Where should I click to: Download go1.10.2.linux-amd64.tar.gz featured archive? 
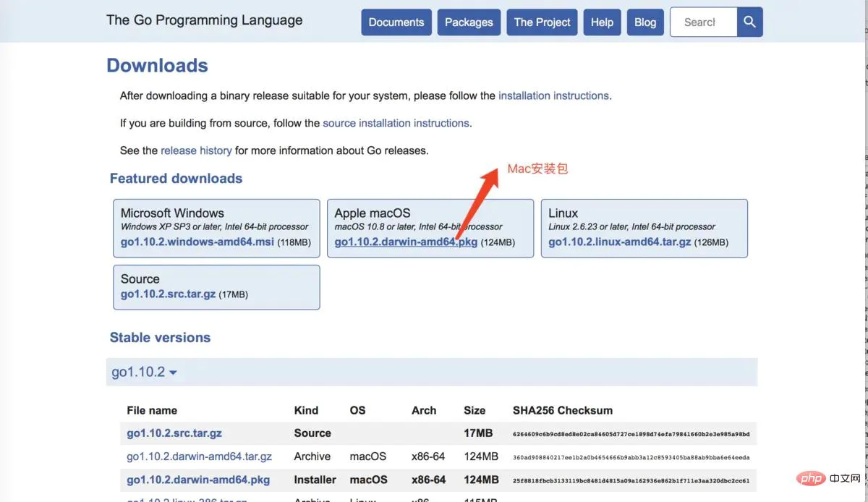[x=619, y=242]
